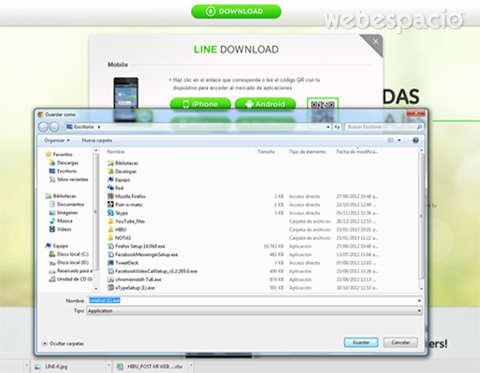Select Disco local (C:) in navigation pane
This screenshot has height=373, width=480.
click(69, 254)
